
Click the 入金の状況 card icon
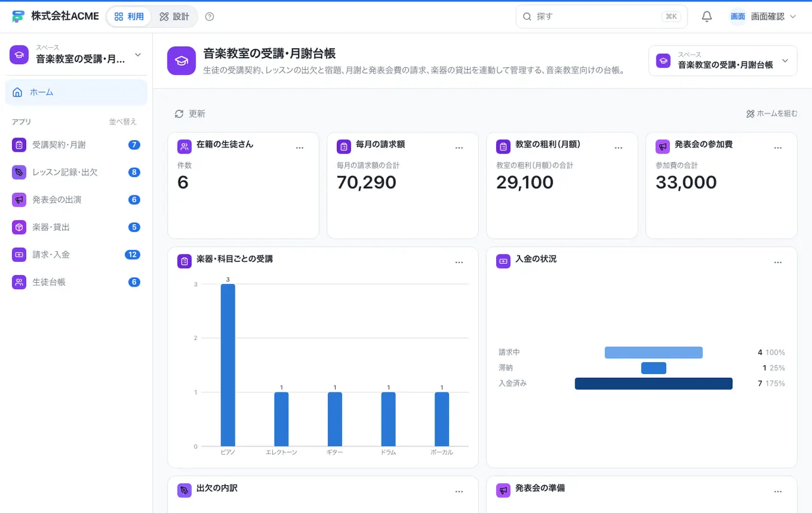point(503,261)
